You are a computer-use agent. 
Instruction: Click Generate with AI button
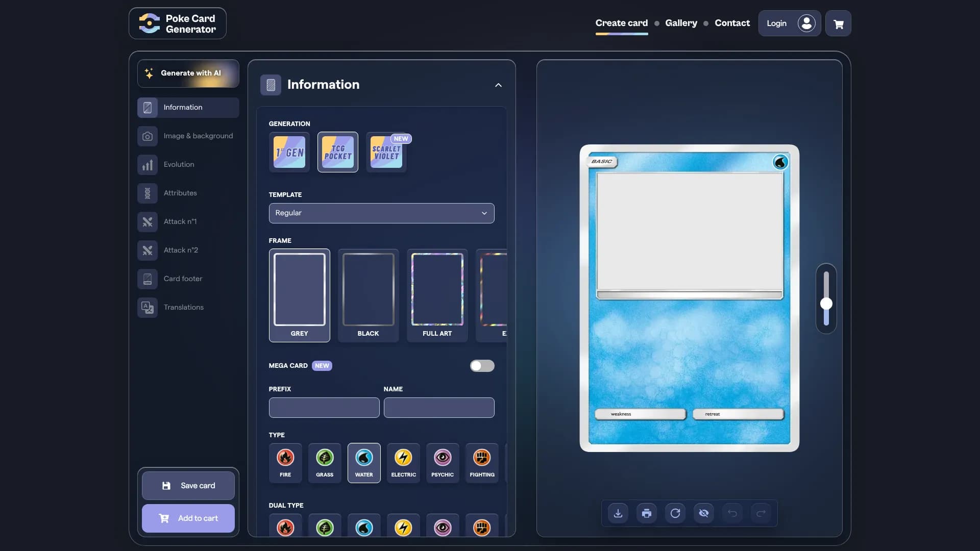tap(188, 73)
